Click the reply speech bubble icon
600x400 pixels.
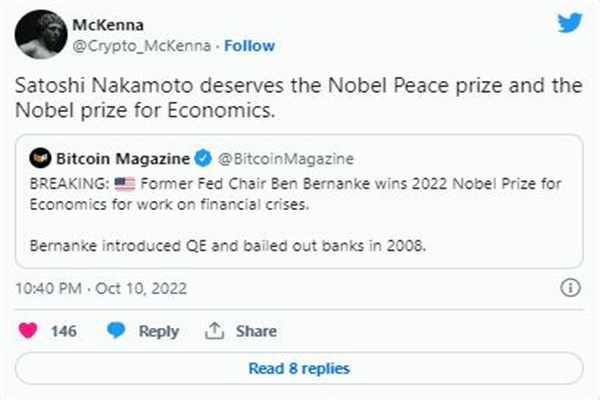[x=117, y=331]
